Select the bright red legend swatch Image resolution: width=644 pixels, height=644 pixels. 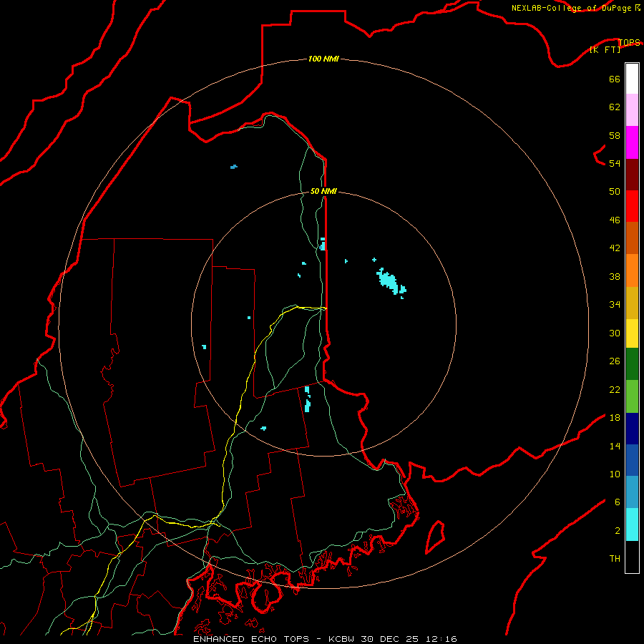click(632, 206)
